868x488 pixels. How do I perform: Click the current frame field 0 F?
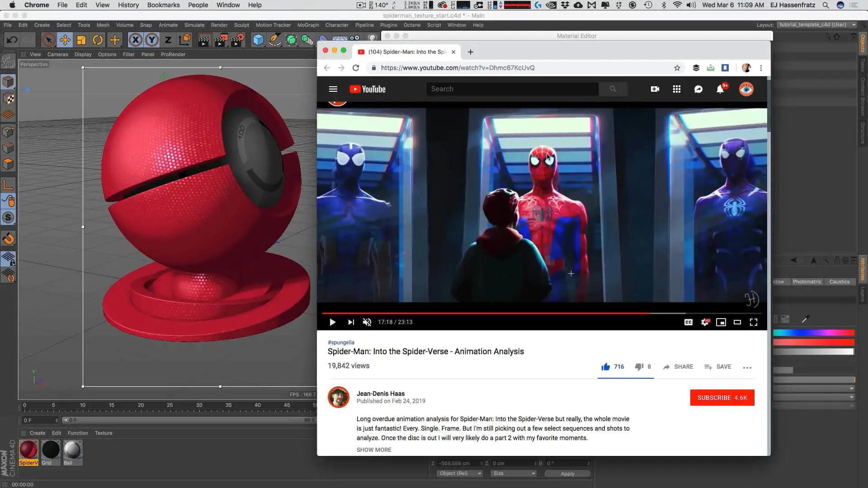[x=41, y=420]
